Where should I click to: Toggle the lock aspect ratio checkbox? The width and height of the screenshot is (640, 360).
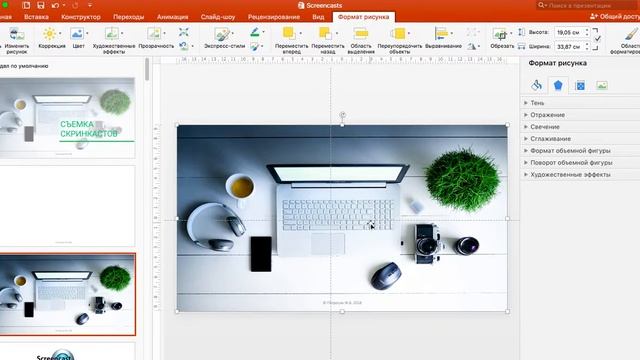point(598,39)
